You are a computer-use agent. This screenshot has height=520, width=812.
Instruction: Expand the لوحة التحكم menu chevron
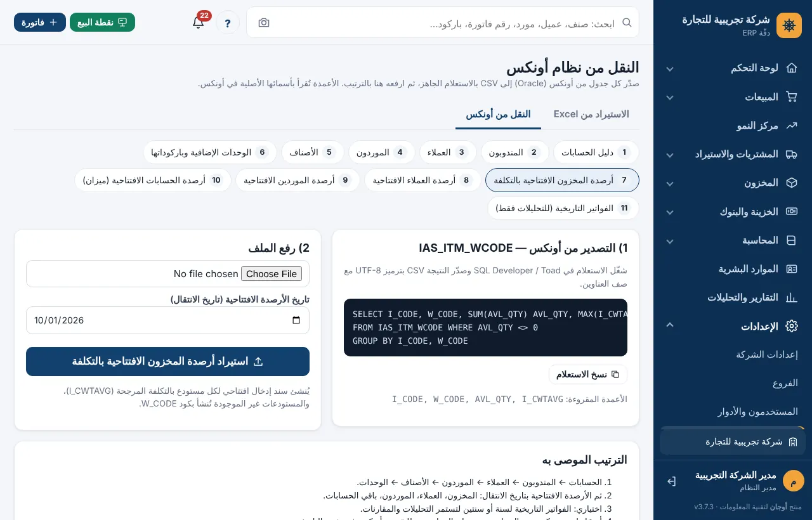(x=669, y=68)
